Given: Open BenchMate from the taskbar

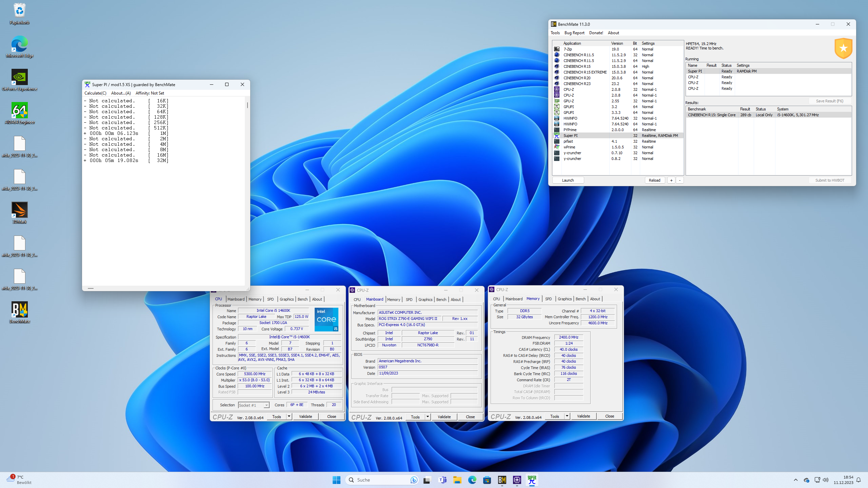Looking at the screenshot, I should pos(503,480).
